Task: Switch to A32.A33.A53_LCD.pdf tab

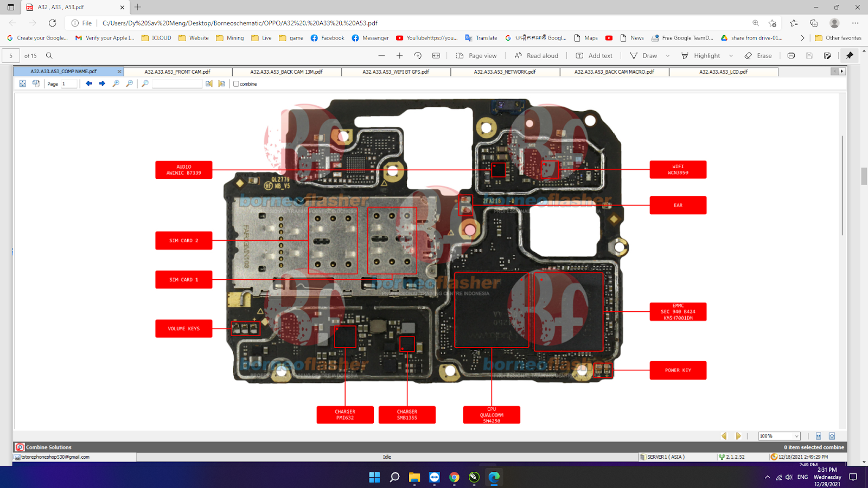Action: [x=723, y=72]
